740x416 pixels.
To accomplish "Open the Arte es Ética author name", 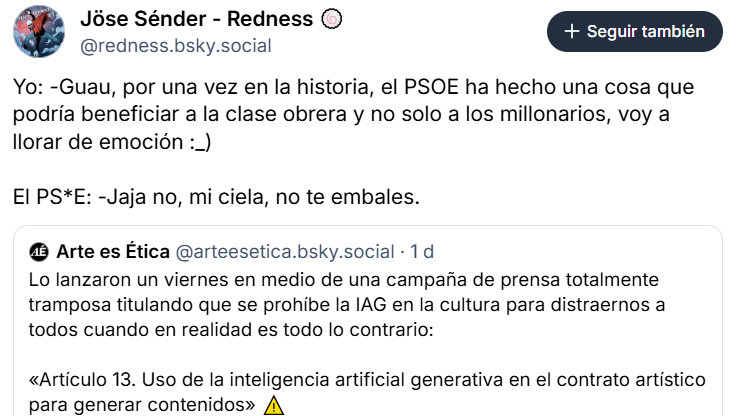I will 113,251.
